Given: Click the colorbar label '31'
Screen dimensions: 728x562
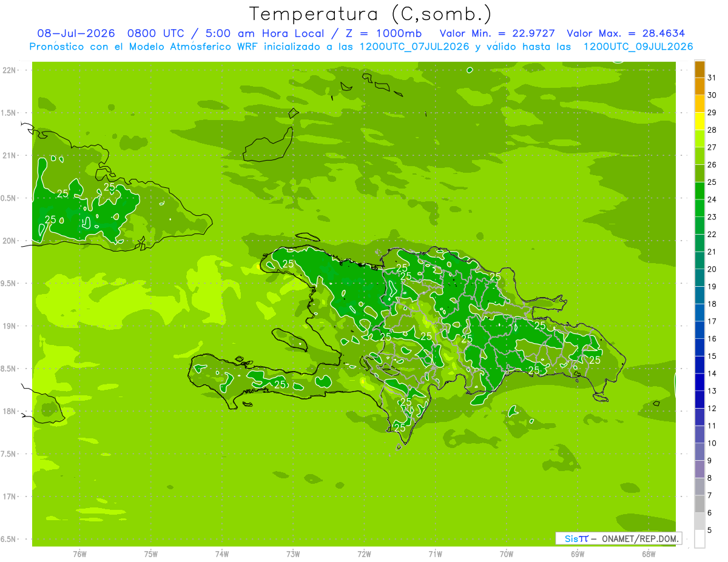Looking at the screenshot, I should 712,78.
